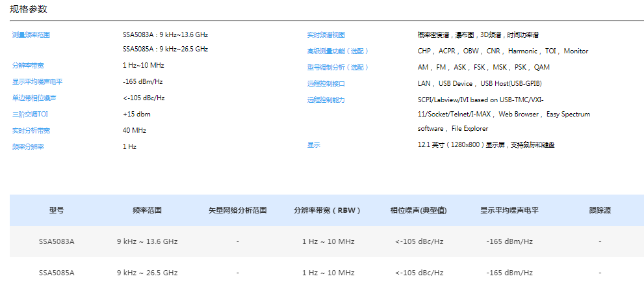Click the '40 MHz' value

point(135,130)
